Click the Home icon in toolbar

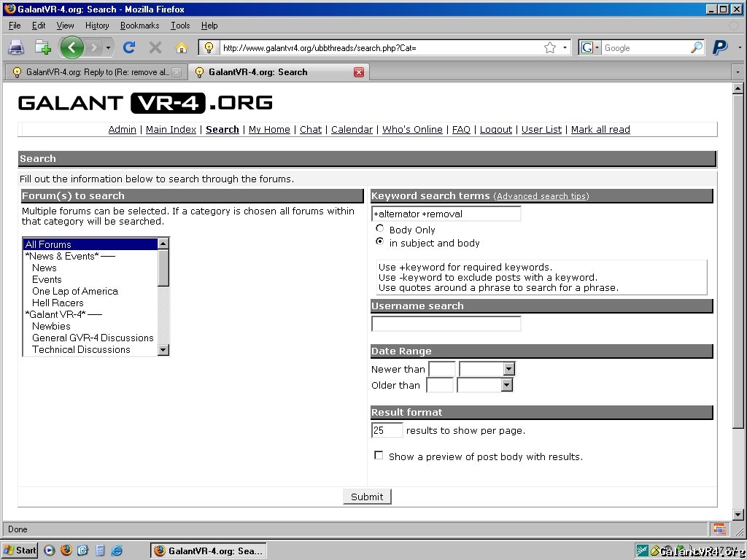pyautogui.click(x=182, y=47)
